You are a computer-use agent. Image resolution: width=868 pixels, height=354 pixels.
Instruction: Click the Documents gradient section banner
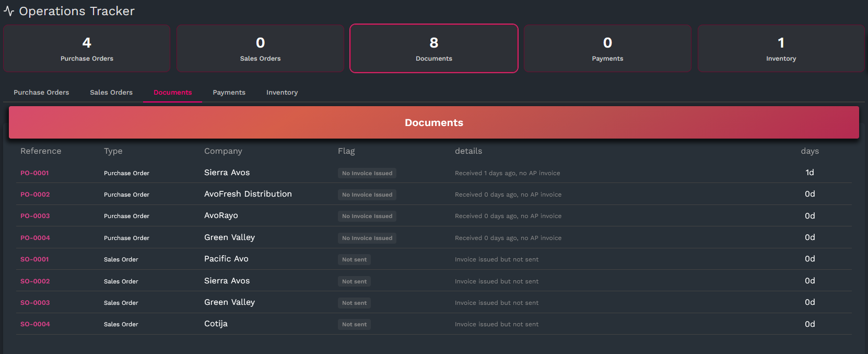tap(434, 122)
